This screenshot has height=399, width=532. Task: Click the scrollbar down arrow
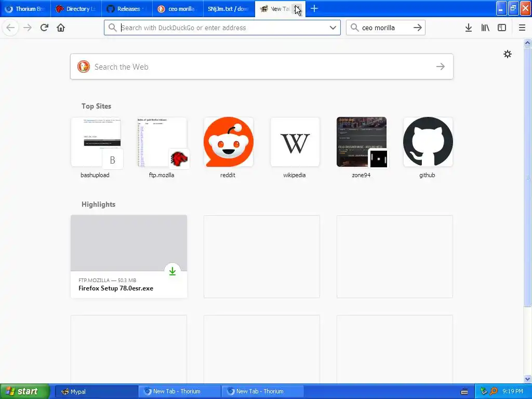(x=528, y=379)
